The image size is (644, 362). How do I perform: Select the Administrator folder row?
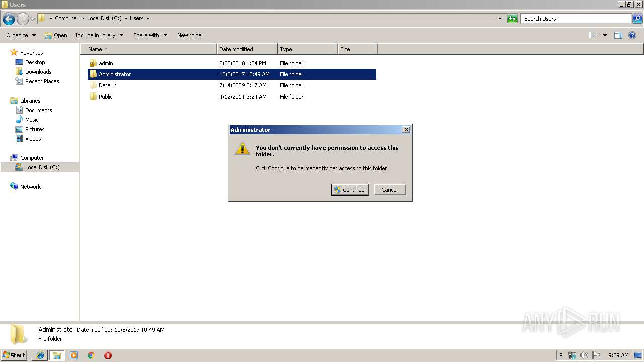pyautogui.click(x=232, y=74)
